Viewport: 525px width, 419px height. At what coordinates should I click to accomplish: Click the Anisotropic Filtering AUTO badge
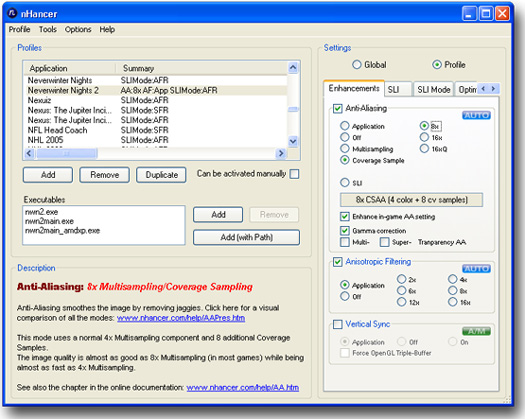(476, 269)
